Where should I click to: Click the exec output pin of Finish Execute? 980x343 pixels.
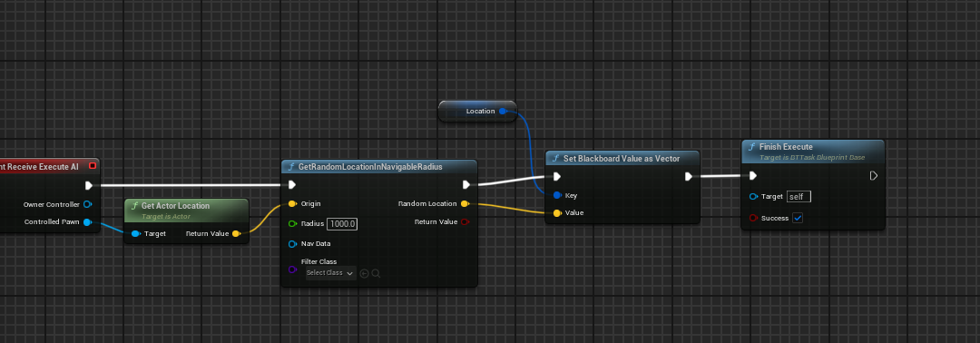[874, 175]
